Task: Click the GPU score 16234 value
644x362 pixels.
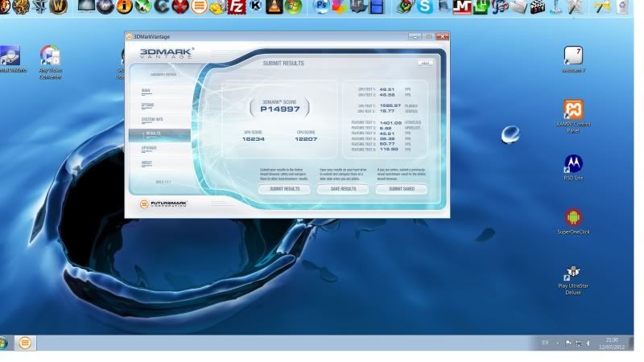Action: point(254,139)
